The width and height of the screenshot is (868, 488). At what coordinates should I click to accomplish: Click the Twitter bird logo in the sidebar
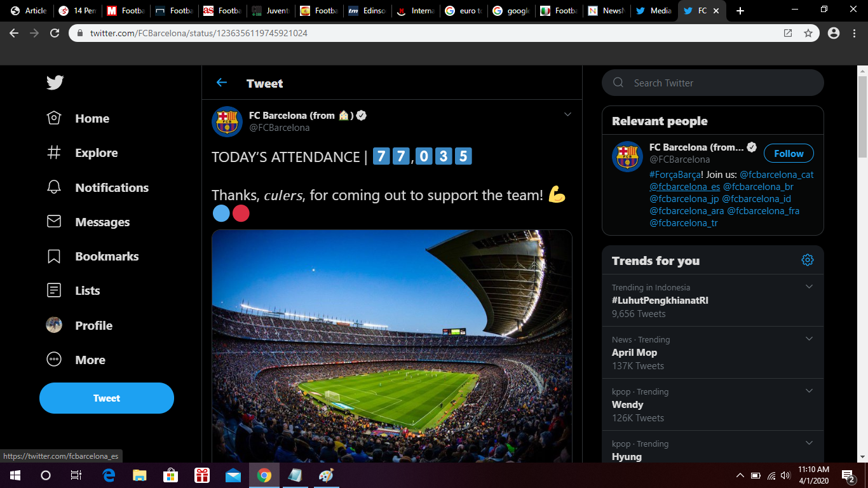(55, 83)
